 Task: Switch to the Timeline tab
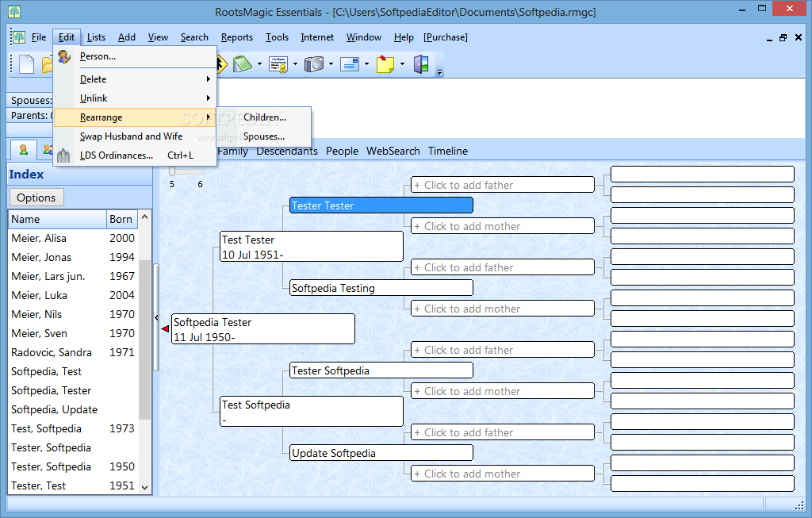pos(448,152)
